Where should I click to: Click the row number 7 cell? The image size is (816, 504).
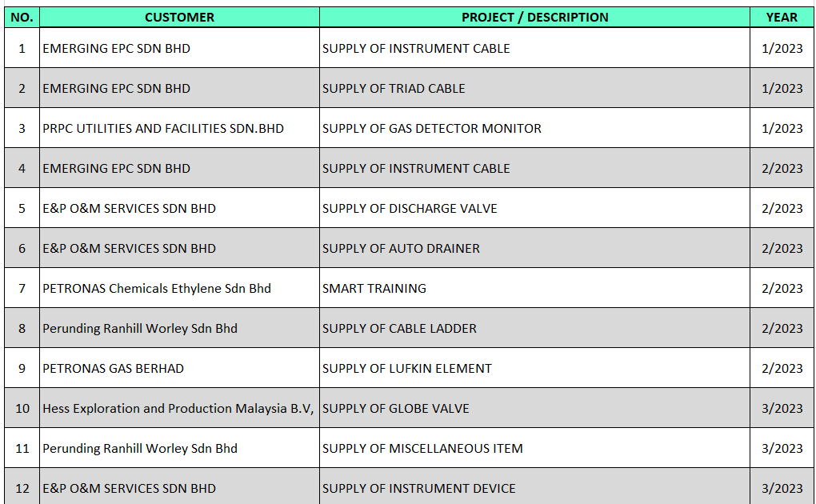pos(22,288)
